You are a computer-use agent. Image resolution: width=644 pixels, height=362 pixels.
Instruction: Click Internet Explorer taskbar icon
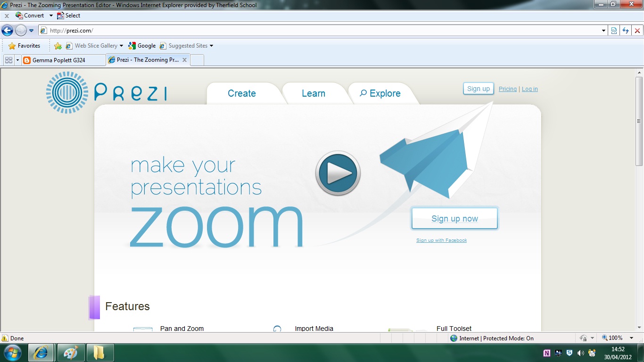(41, 353)
